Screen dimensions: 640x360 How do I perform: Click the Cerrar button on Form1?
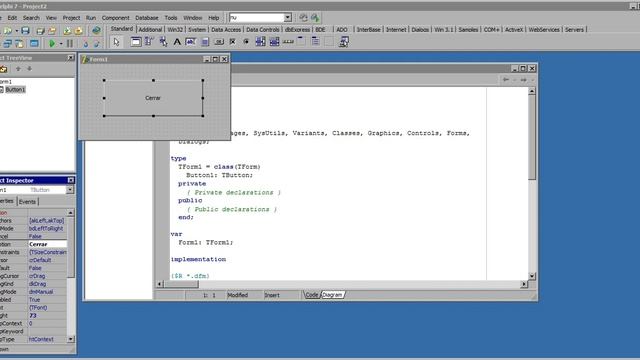(153, 98)
